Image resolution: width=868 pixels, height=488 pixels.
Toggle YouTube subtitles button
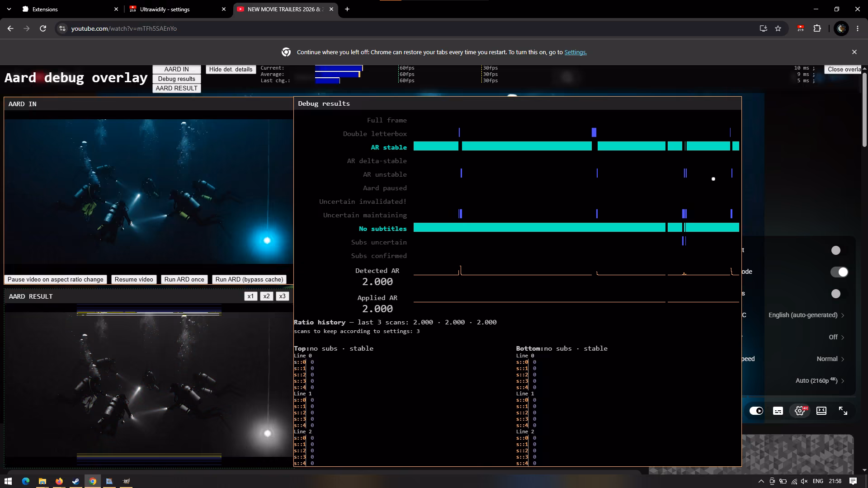click(778, 411)
